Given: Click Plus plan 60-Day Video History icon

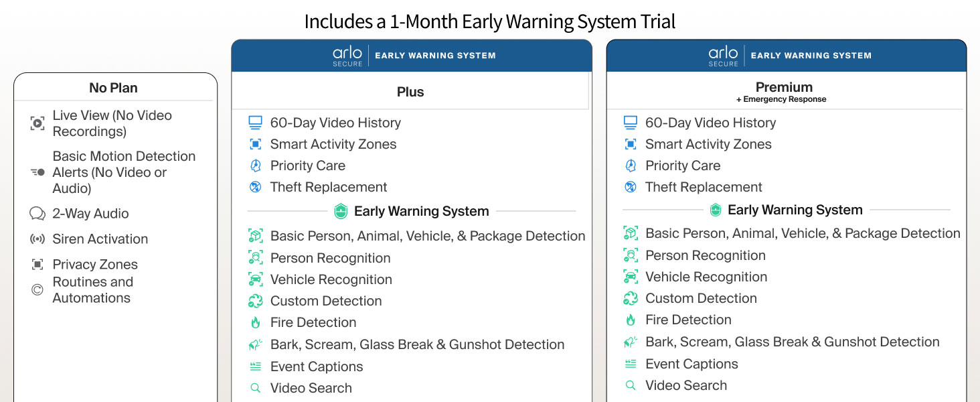Looking at the screenshot, I should pyautogui.click(x=255, y=123).
